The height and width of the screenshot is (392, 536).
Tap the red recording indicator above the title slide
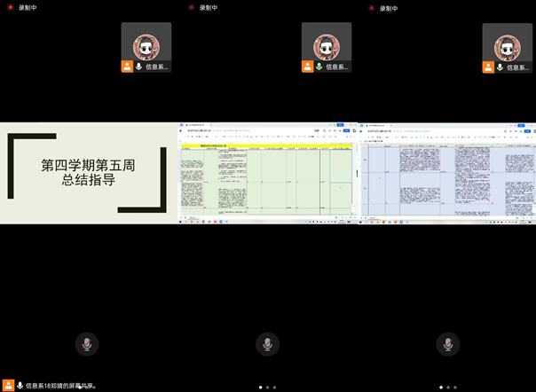tap(11, 7)
